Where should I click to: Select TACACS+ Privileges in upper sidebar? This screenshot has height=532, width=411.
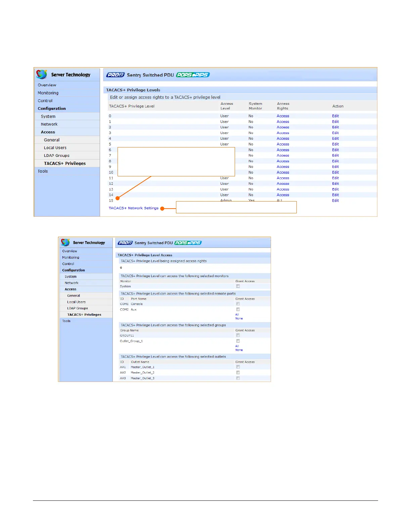click(x=65, y=163)
